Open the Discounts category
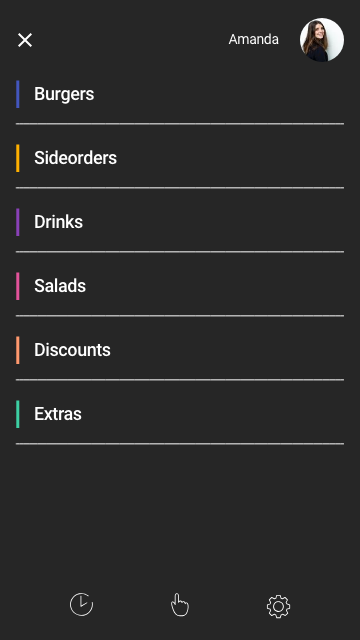 click(72, 350)
